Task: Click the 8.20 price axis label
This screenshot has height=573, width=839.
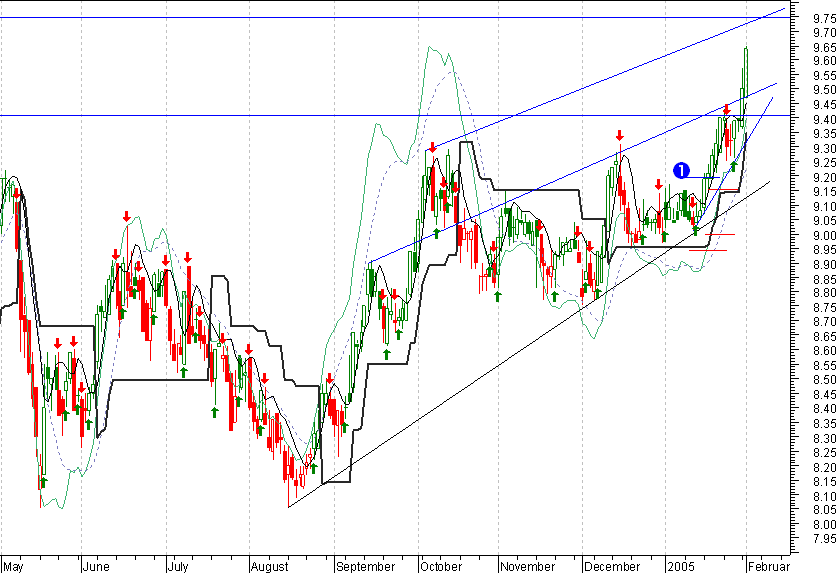Action: point(825,468)
